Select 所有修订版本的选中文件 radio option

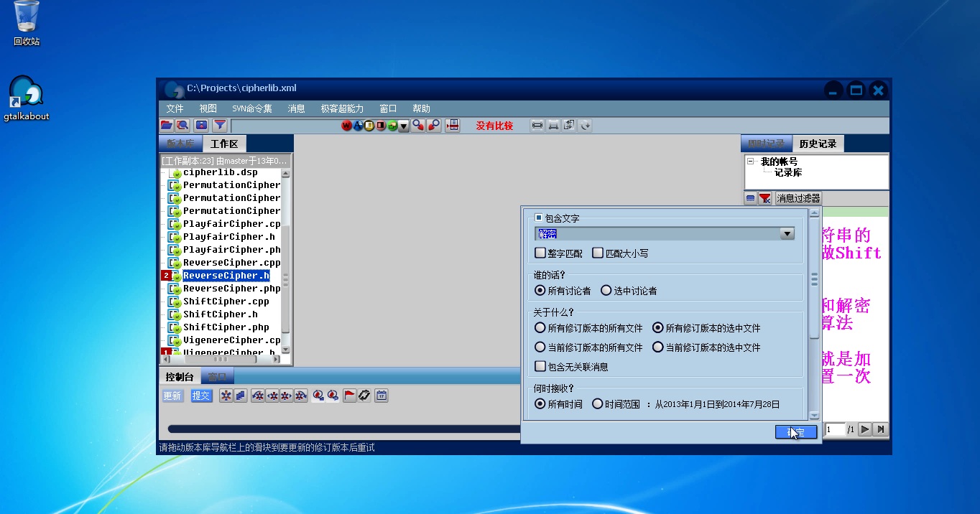coord(657,328)
